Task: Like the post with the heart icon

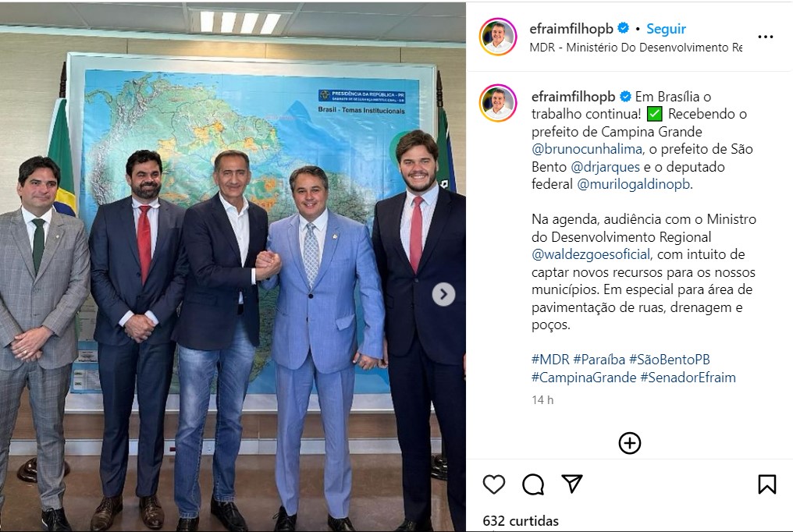Action: [493, 484]
